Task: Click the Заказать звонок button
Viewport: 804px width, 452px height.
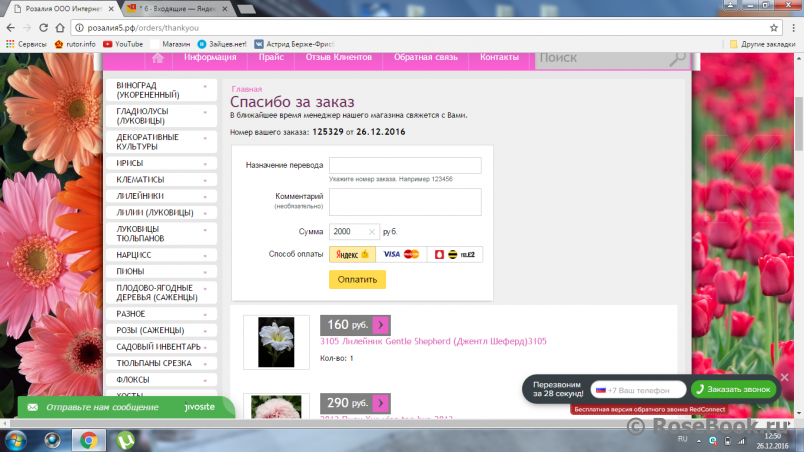Action: pos(733,389)
